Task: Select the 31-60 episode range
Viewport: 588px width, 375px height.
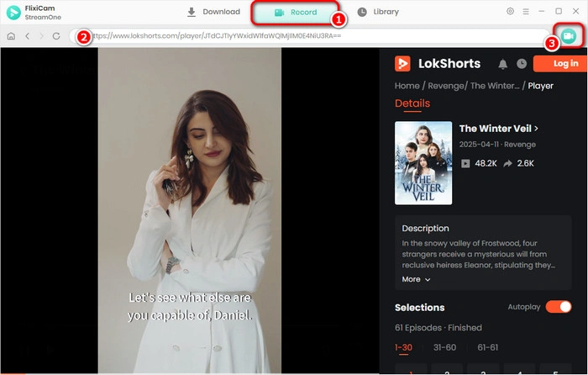Action: pyautogui.click(x=445, y=347)
